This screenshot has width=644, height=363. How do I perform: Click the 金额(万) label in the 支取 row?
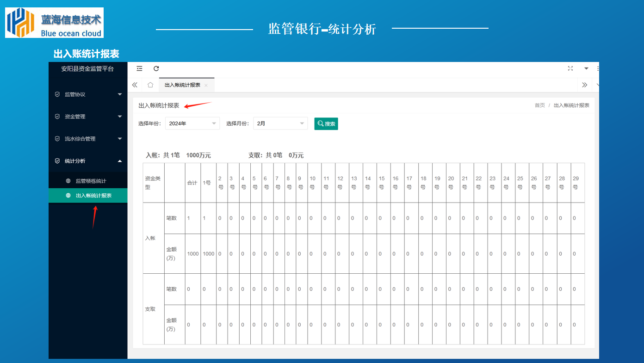click(x=171, y=325)
